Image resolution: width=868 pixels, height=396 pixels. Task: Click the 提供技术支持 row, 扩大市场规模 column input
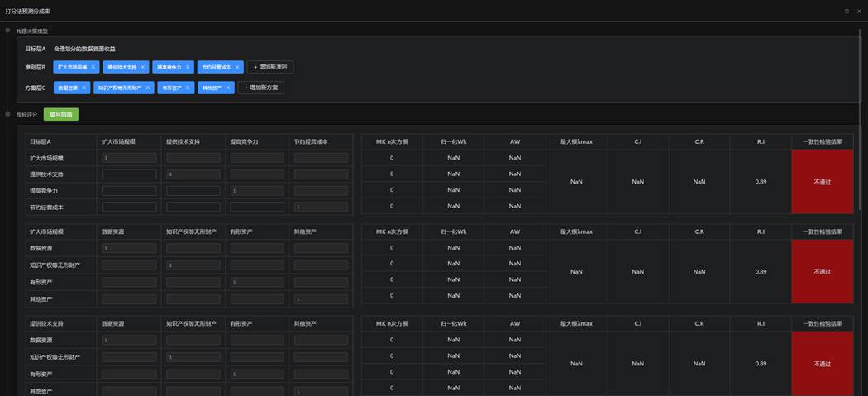point(128,174)
